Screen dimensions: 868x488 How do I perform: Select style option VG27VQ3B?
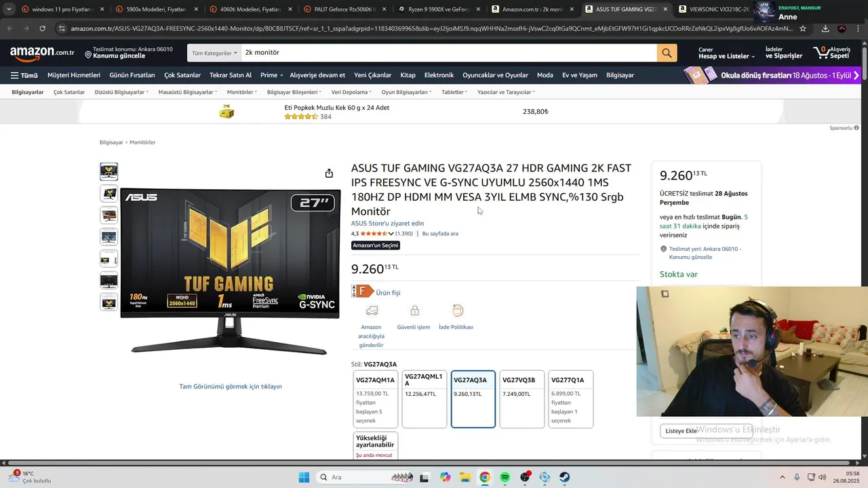pos(521,399)
